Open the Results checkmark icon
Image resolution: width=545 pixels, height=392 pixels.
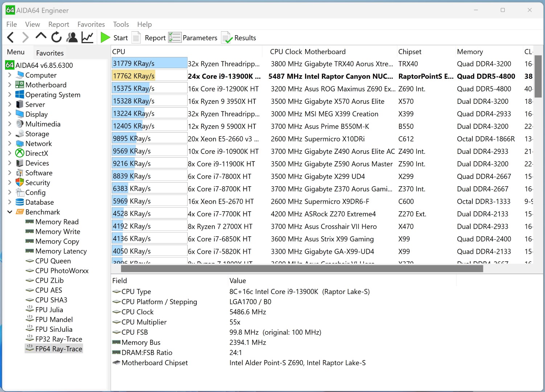(227, 37)
